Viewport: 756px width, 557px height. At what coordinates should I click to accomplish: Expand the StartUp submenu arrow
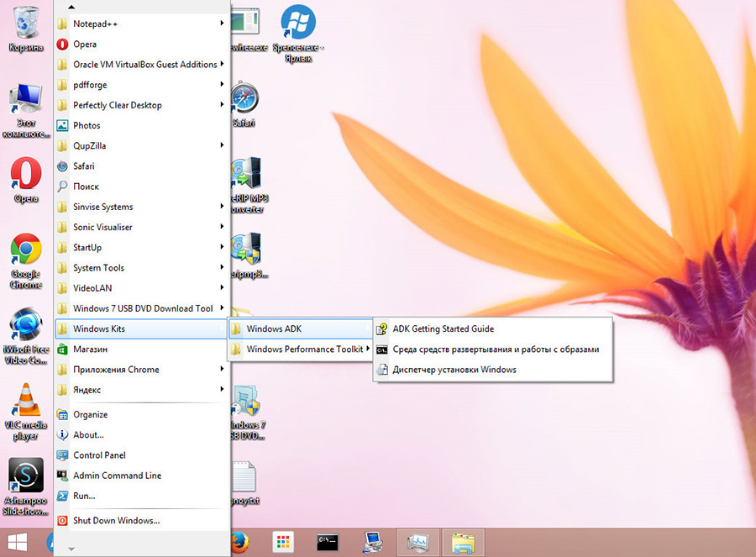[222, 246]
